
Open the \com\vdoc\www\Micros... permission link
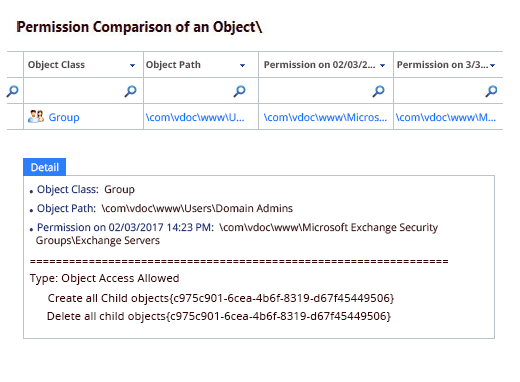click(325, 117)
